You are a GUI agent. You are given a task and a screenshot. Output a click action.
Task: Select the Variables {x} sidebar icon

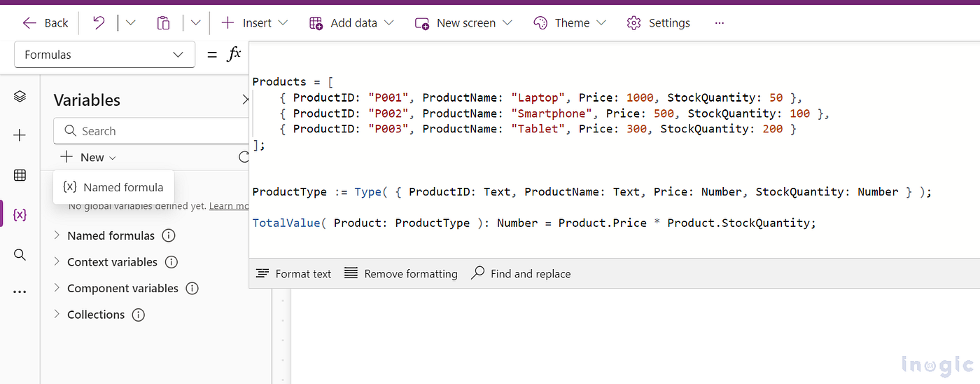click(x=20, y=214)
